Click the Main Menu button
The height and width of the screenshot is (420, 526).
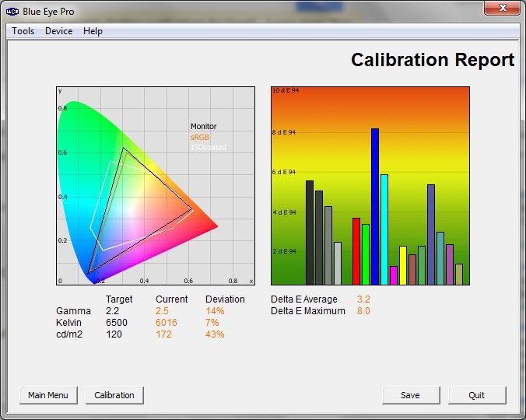tap(48, 395)
